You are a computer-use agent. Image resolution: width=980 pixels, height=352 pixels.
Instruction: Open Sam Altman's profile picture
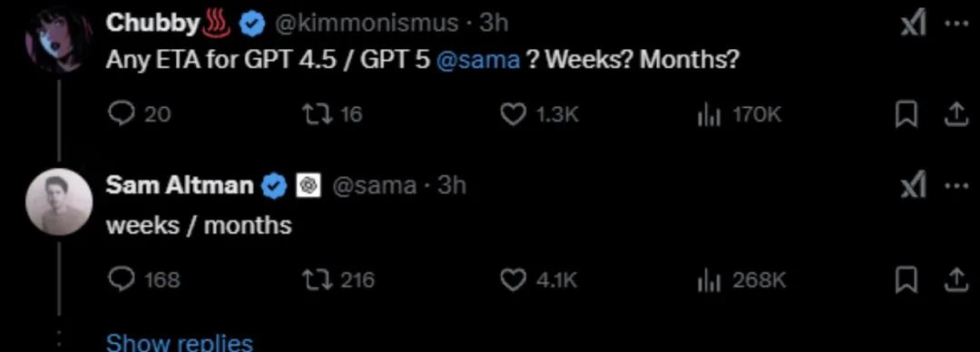[59, 201]
